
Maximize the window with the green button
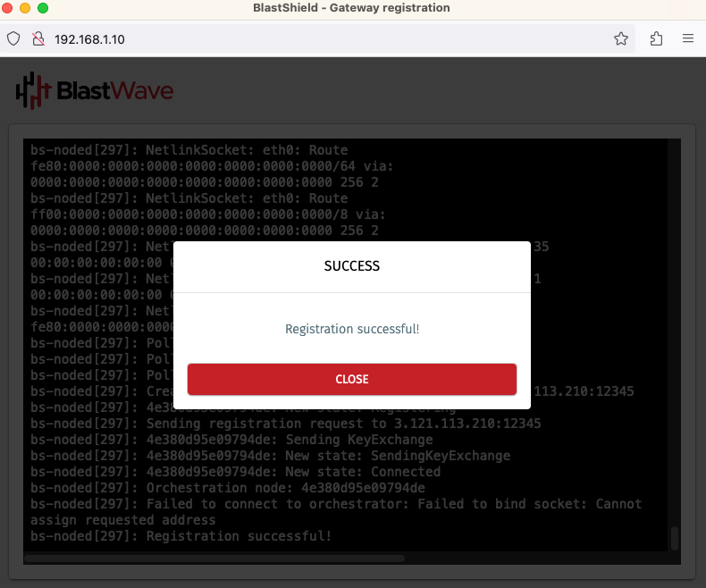click(x=42, y=8)
